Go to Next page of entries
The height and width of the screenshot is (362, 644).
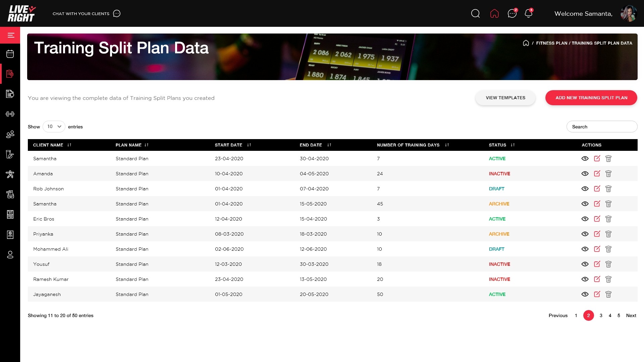click(631, 315)
